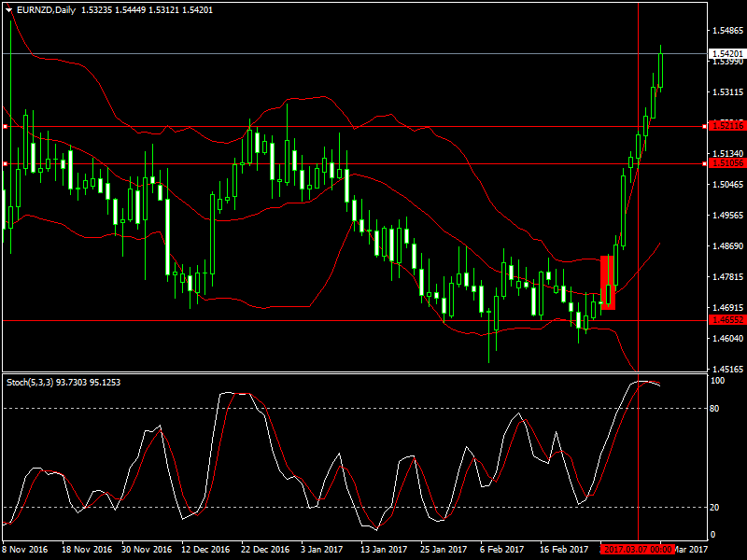Viewport: 747px width, 560px height.
Task: Click the 1.54865 price scale value
Action: coord(727,31)
